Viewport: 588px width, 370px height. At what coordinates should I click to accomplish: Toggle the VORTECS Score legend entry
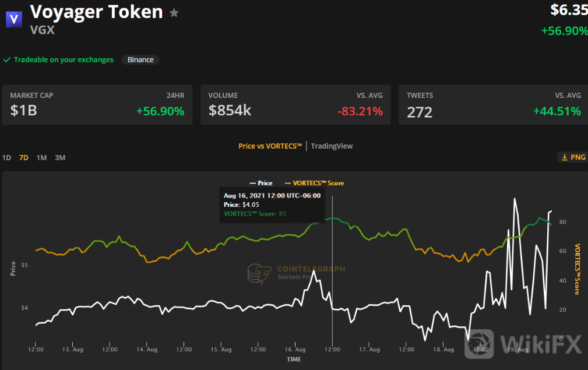point(314,183)
